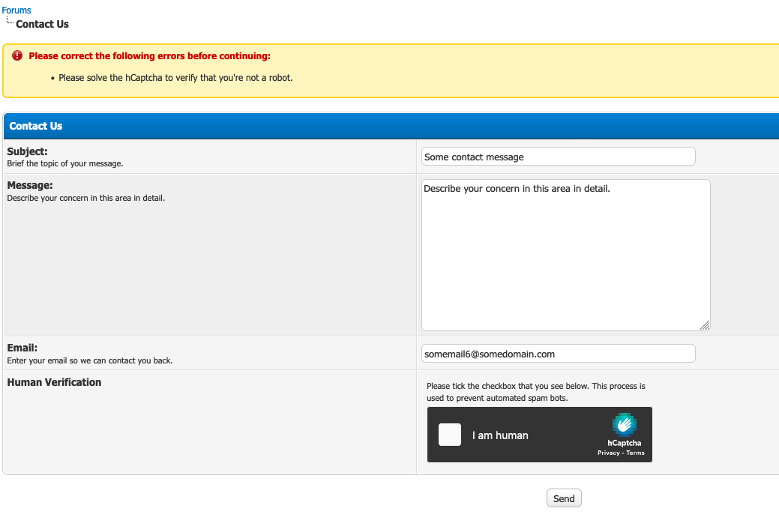Click the "Email:" field label
Viewport: 779px width, 532px height.
tap(22, 348)
